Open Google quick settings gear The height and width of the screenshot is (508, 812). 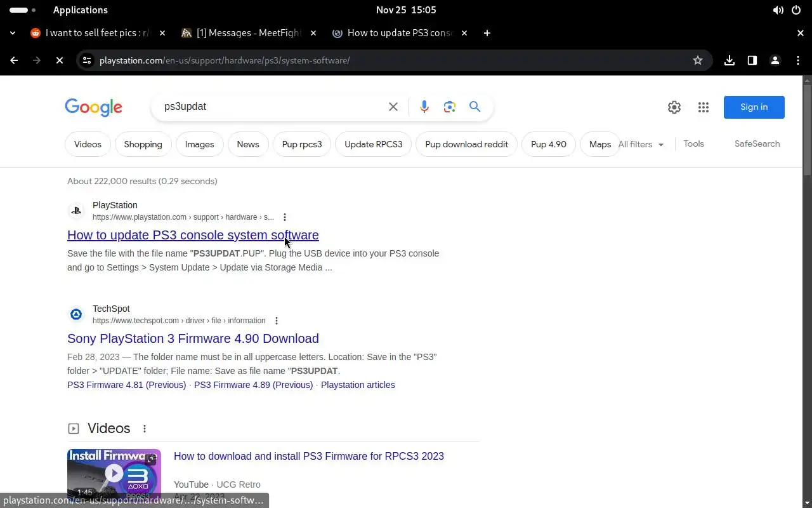click(x=674, y=107)
